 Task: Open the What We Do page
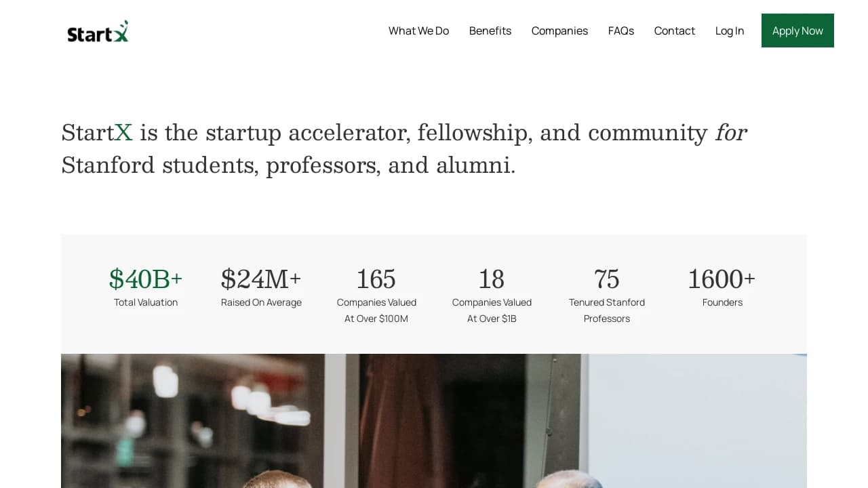(x=418, y=30)
